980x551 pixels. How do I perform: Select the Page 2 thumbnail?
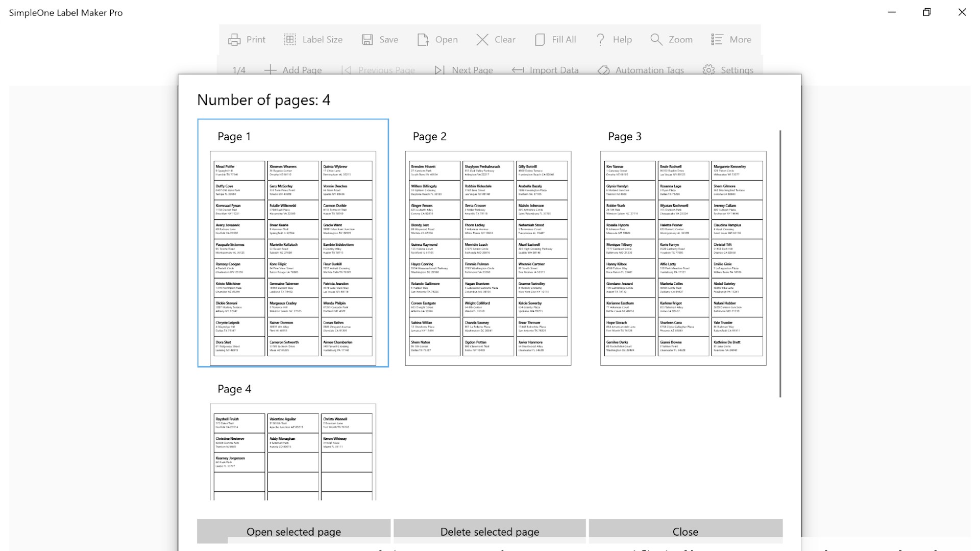pyautogui.click(x=488, y=258)
